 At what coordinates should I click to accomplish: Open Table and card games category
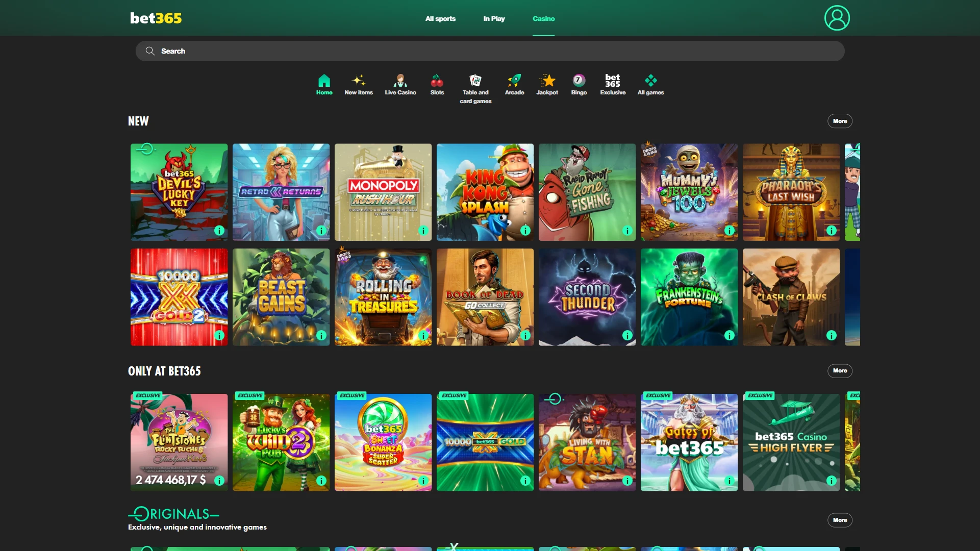click(475, 89)
